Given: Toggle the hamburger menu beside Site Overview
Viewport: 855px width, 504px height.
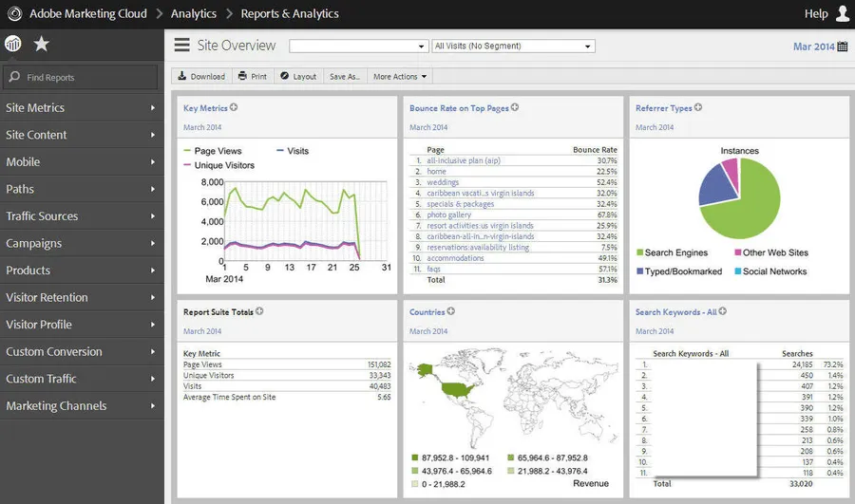Looking at the screenshot, I should [181, 46].
